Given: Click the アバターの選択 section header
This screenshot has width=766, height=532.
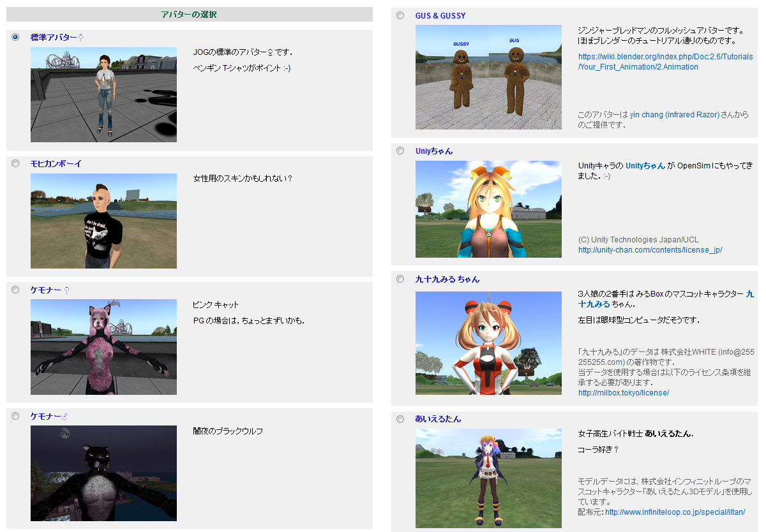Looking at the screenshot, I should 190,14.
